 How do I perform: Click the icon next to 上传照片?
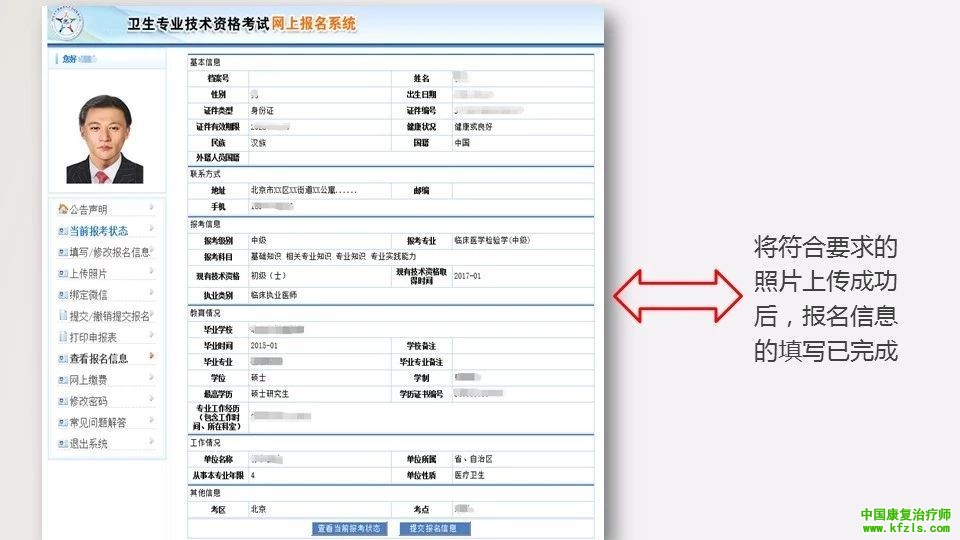click(62, 274)
